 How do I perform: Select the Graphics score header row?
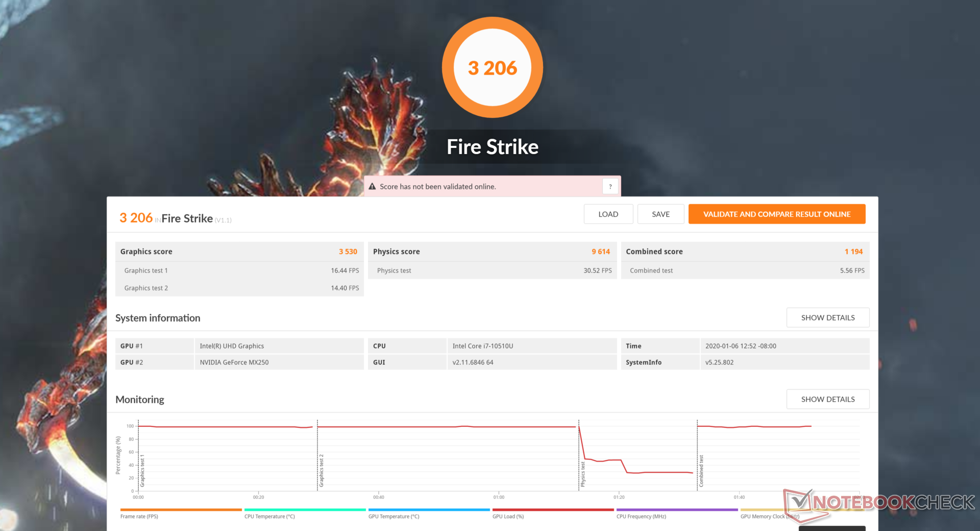pos(239,251)
